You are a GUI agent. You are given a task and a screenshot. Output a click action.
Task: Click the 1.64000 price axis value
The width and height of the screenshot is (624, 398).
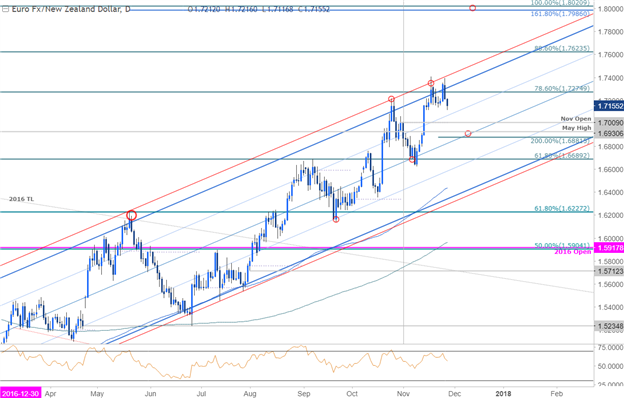click(609, 193)
